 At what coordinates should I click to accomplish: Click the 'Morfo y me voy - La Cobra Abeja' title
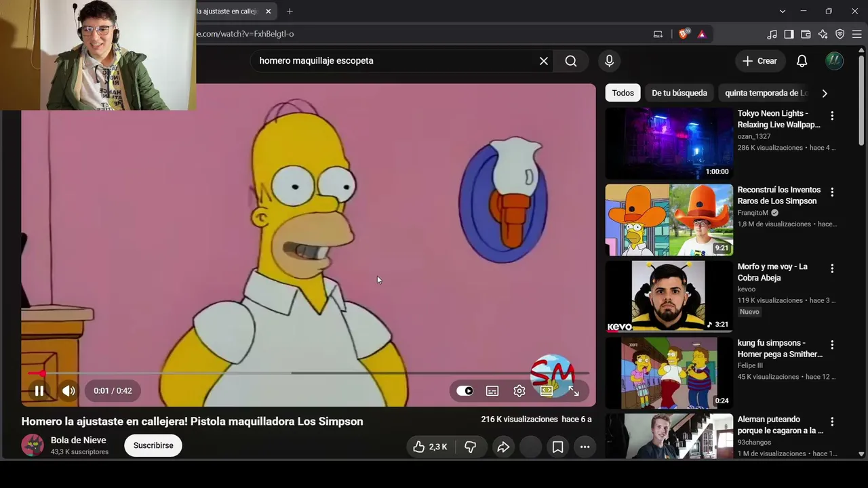click(773, 272)
